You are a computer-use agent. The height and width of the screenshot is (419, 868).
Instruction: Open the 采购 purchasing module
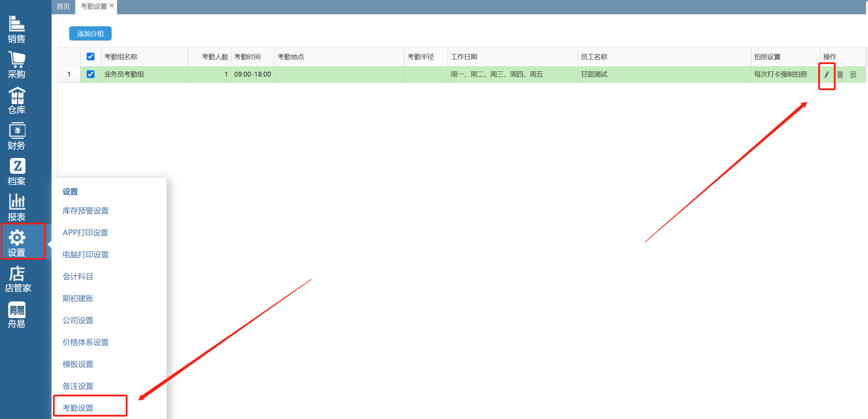pos(16,65)
